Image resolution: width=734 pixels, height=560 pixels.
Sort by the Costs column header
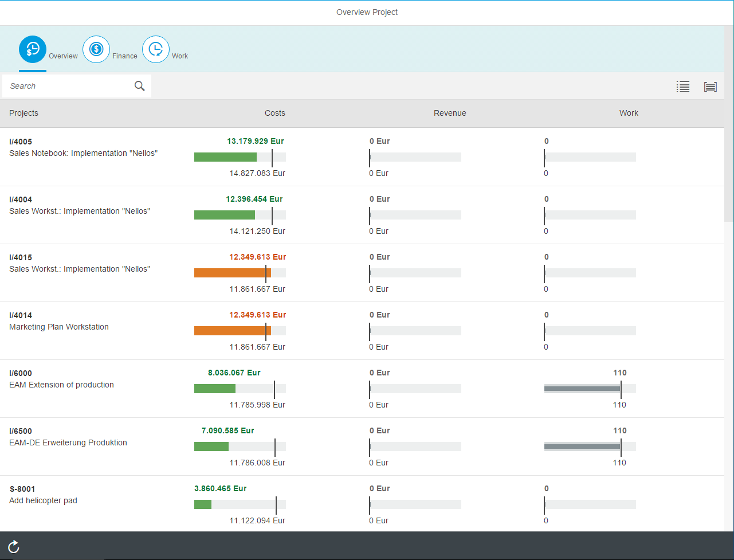click(x=275, y=113)
